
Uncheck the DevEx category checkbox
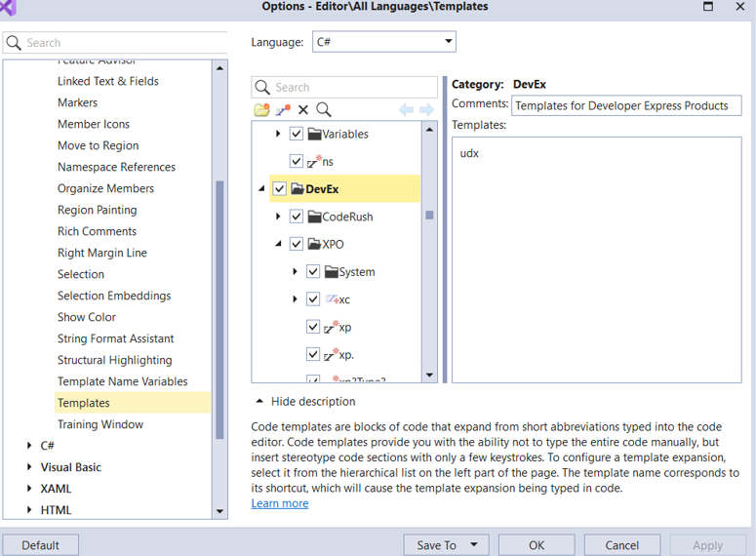pyautogui.click(x=280, y=188)
